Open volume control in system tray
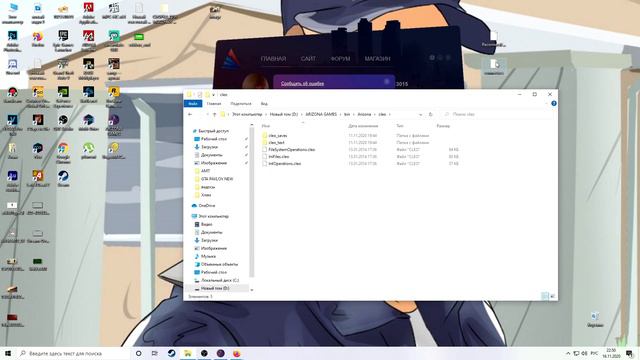This screenshot has height=360, width=640. pyautogui.click(x=584, y=353)
